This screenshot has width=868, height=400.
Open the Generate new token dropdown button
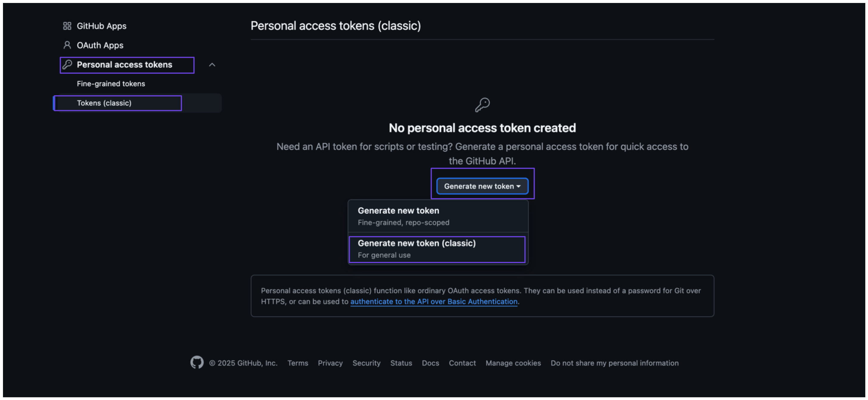pos(478,186)
